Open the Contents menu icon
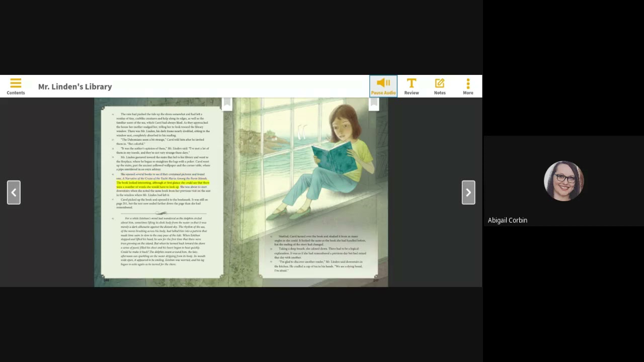This screenshot has width=644, height=362. pos(16,86)
